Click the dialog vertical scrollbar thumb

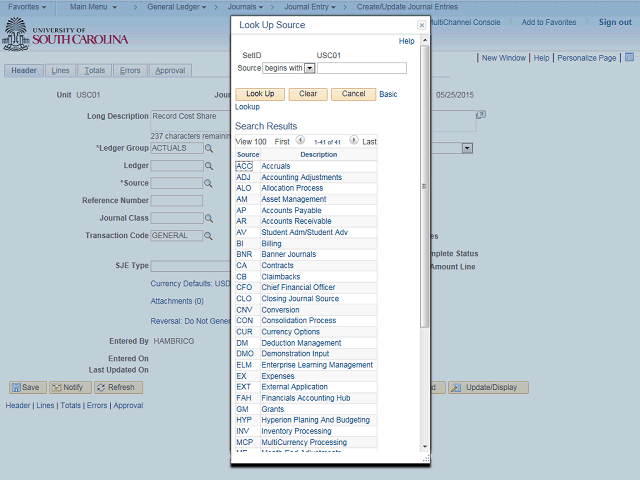point(424,187)
